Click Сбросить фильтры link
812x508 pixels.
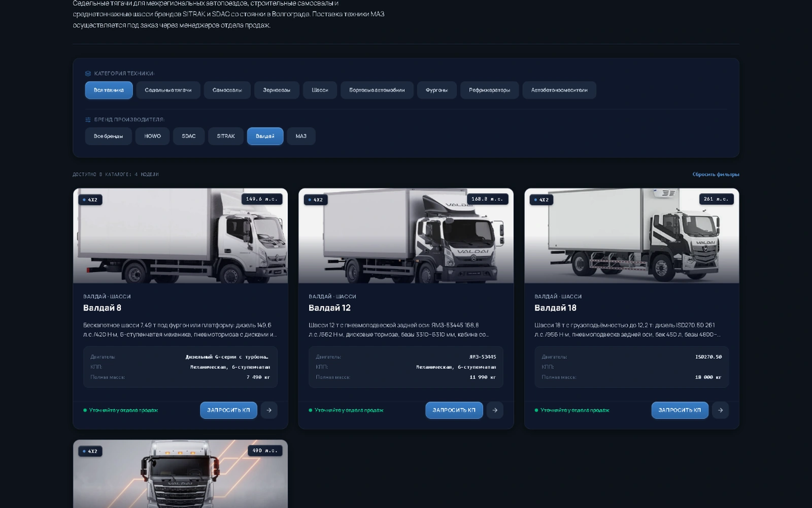[x=716, y=174]
